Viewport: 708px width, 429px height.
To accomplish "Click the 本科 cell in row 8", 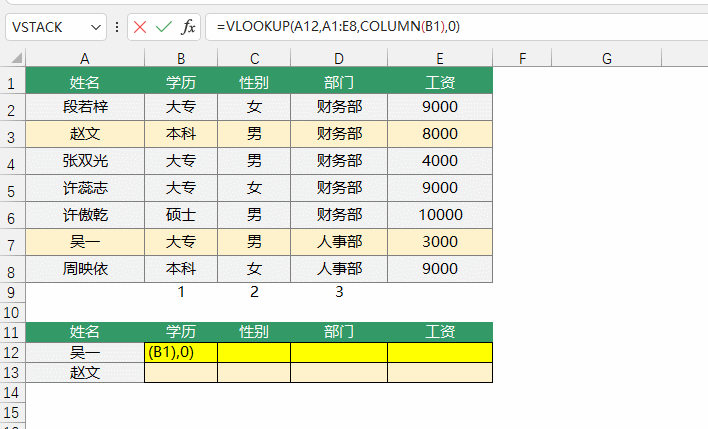I will (181, 269).
